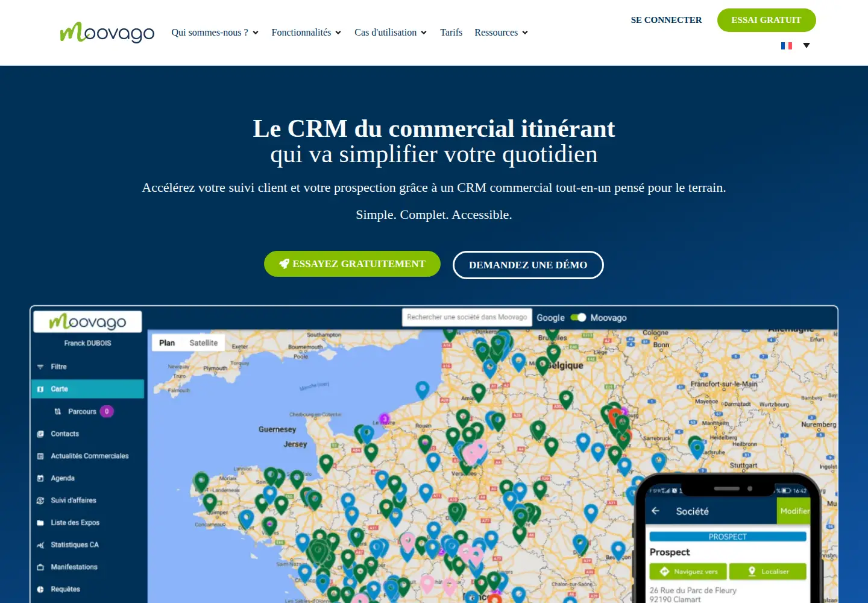Expand the 'Qui sommes-nous ?' menu
868x603 pixels.
point(215,33)
